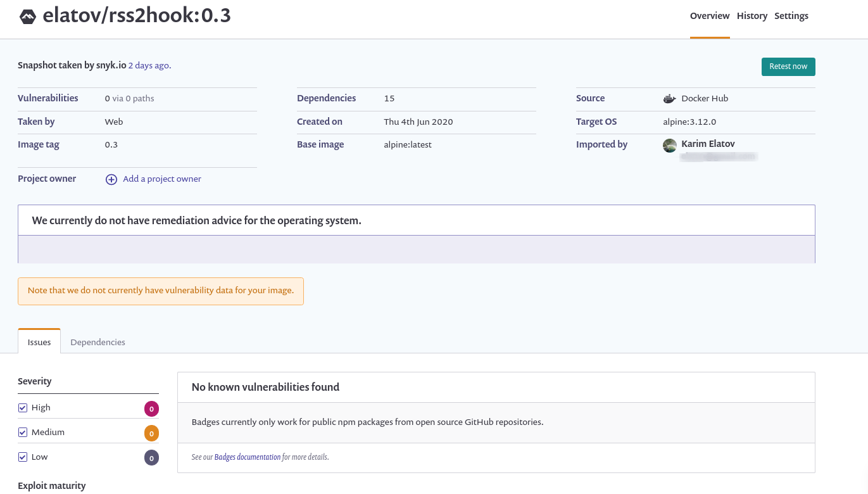Switch to the Issues tab
Image resolution: width=868 pixels, height=494 pixels.
pyautogui.click(x=39, y=342)
